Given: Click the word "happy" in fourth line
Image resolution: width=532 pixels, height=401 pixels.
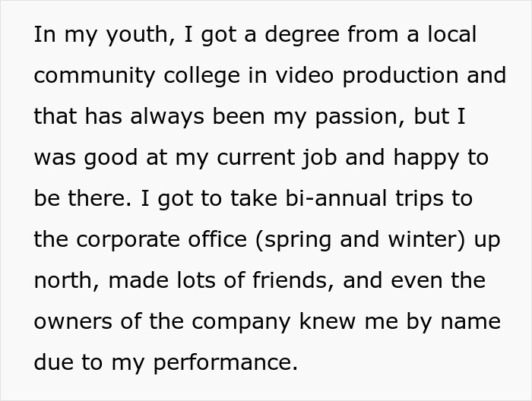Looking at the screenshot, I should point(426,158).
